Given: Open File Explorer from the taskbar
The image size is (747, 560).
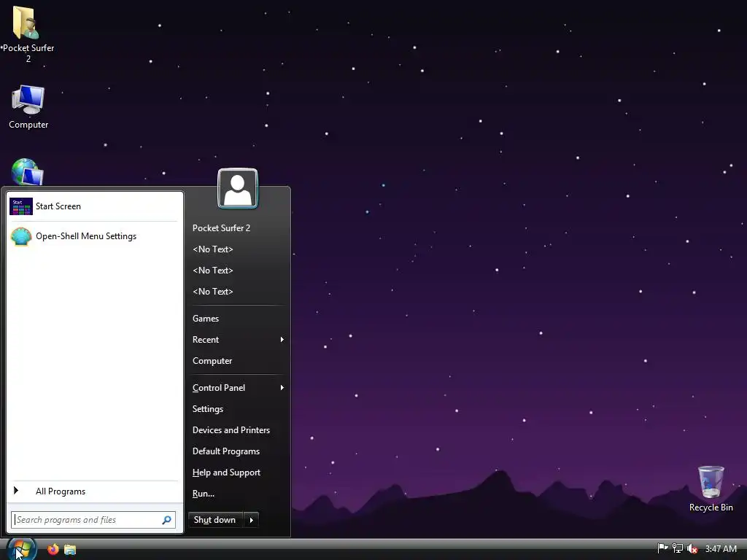Looking at the screenshot, I should point(70,550).
